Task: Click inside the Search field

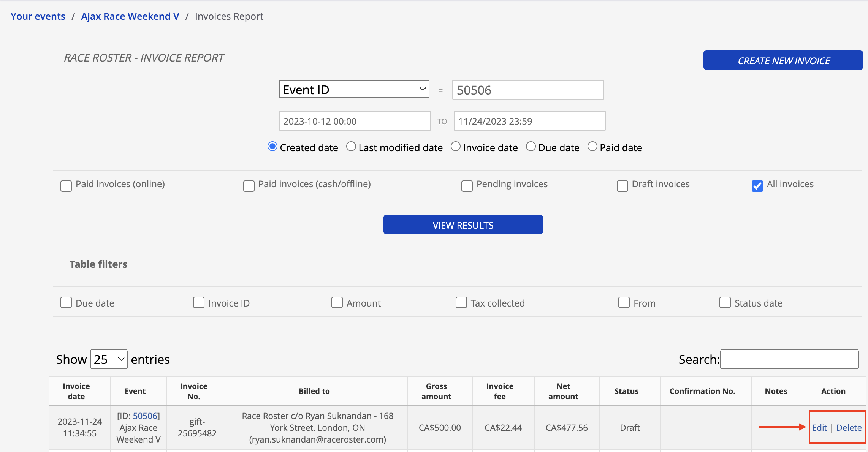Action: click(x=789, y=359)
